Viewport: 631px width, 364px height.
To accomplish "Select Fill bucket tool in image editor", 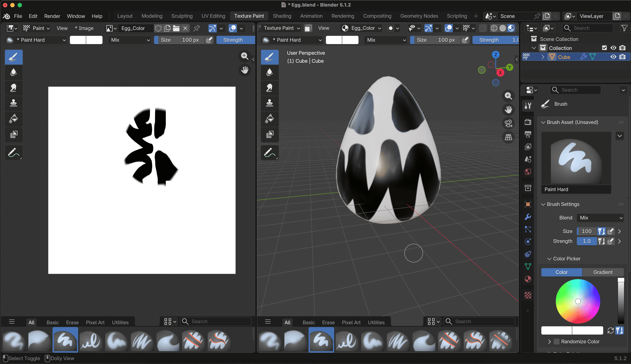I will tap(14, 119).
